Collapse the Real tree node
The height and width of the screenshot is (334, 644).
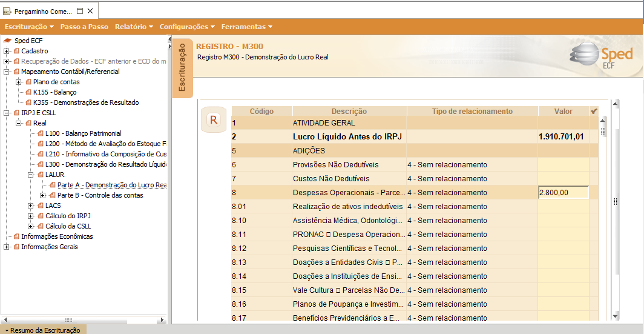pyautogui.click(x=19, y=123)
